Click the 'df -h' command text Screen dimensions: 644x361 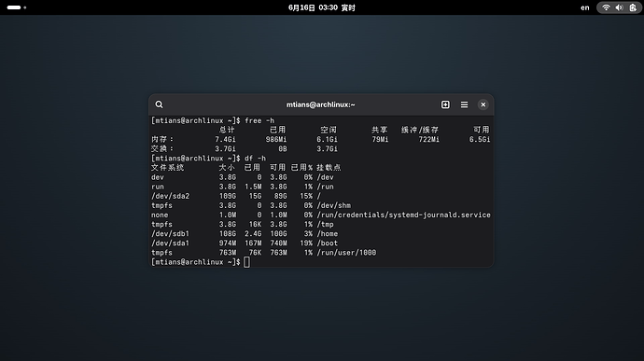coord(255,159)
